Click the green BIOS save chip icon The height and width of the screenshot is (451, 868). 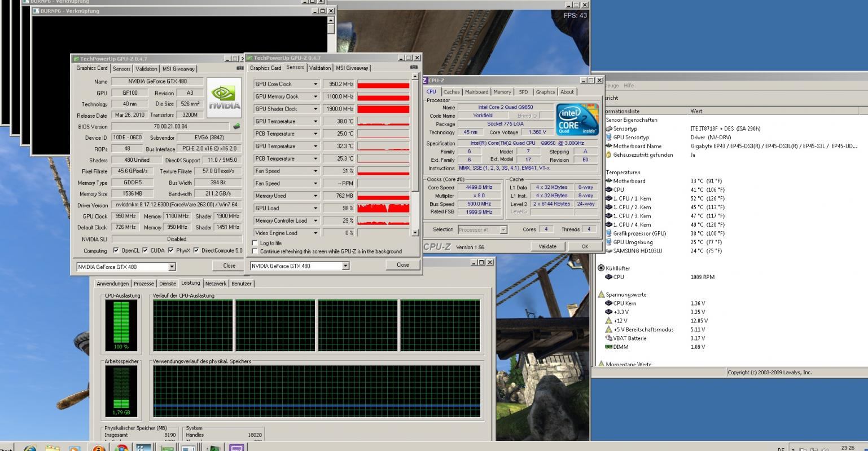click(236, 126)
